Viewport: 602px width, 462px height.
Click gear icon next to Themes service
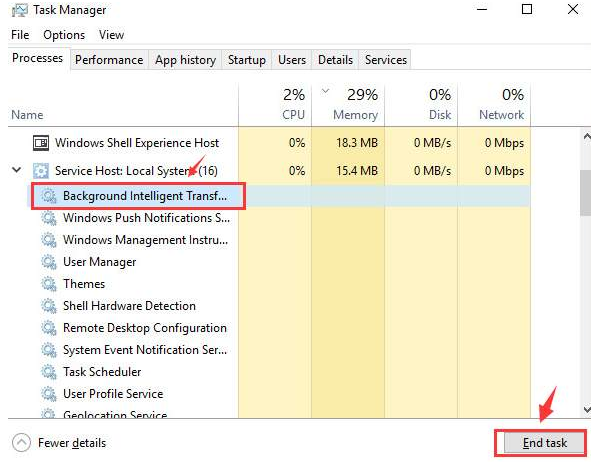48,284
